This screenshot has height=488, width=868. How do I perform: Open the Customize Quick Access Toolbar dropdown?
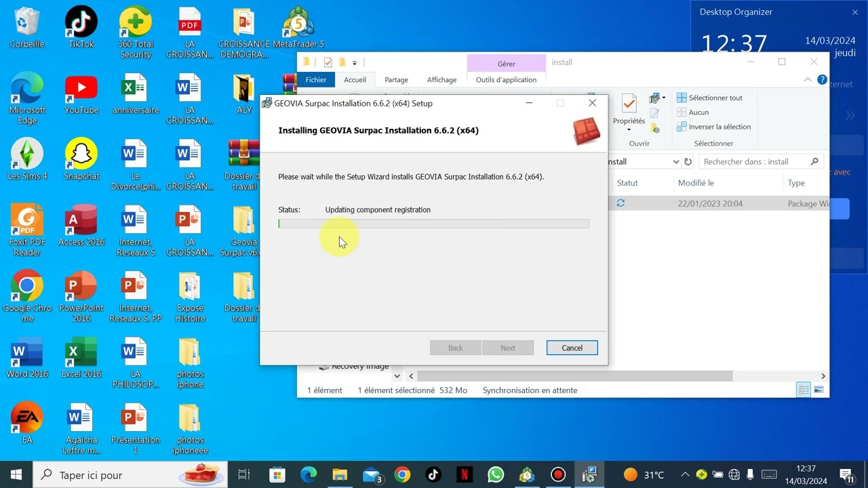tap(354, 63)
